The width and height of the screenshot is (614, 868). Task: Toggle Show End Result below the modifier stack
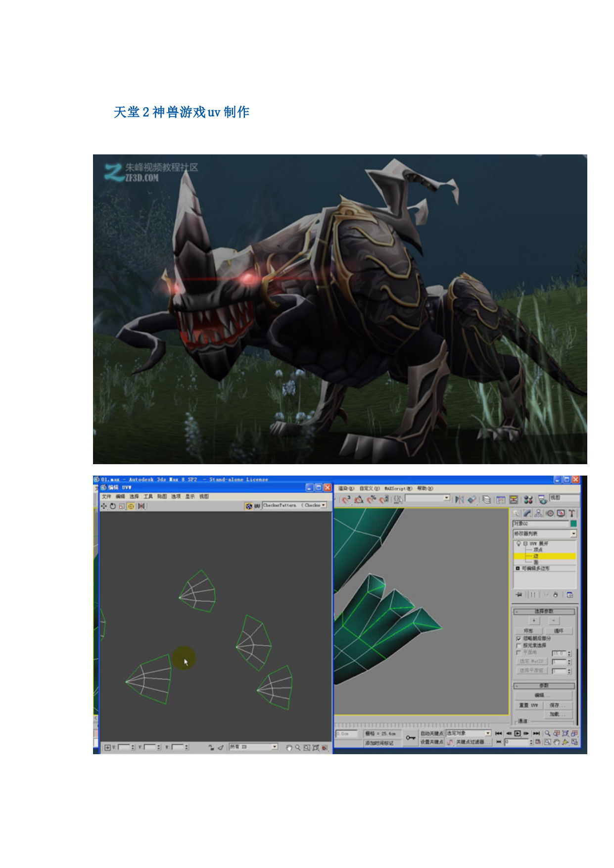tap(533, 594)
